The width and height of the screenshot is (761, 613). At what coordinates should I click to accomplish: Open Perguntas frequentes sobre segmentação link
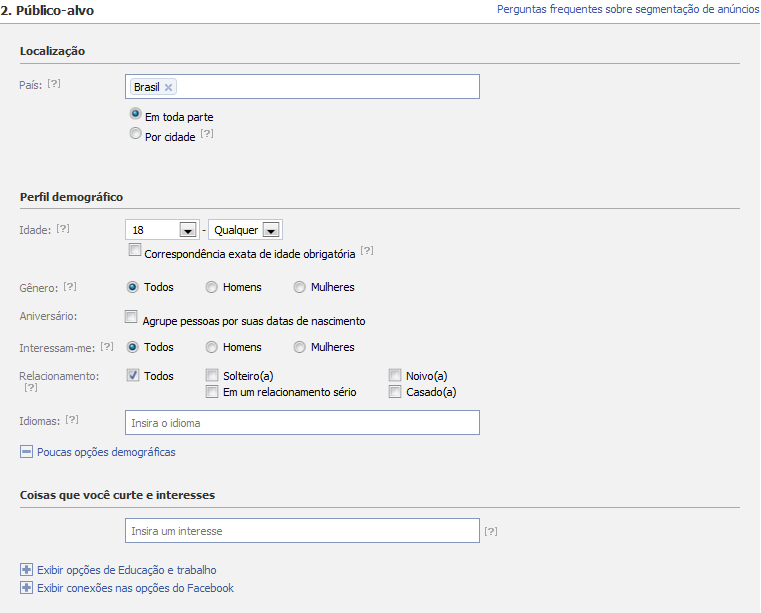(626, 9)
